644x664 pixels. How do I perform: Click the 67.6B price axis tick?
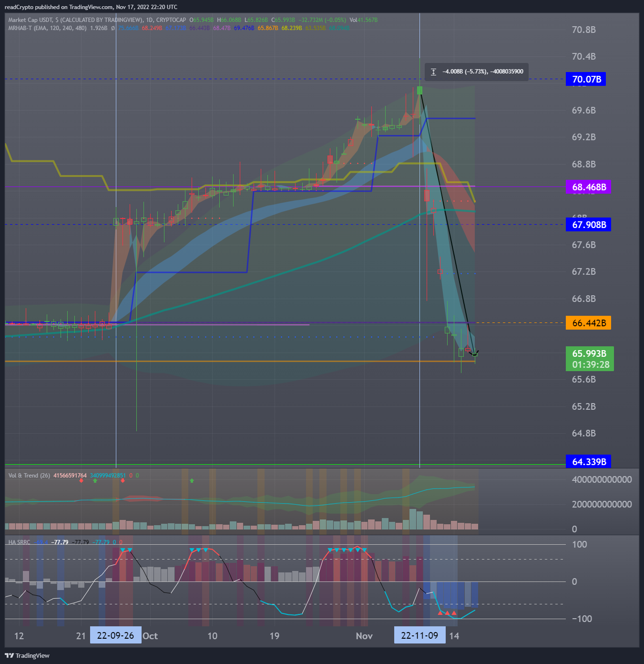coord(584,245)
